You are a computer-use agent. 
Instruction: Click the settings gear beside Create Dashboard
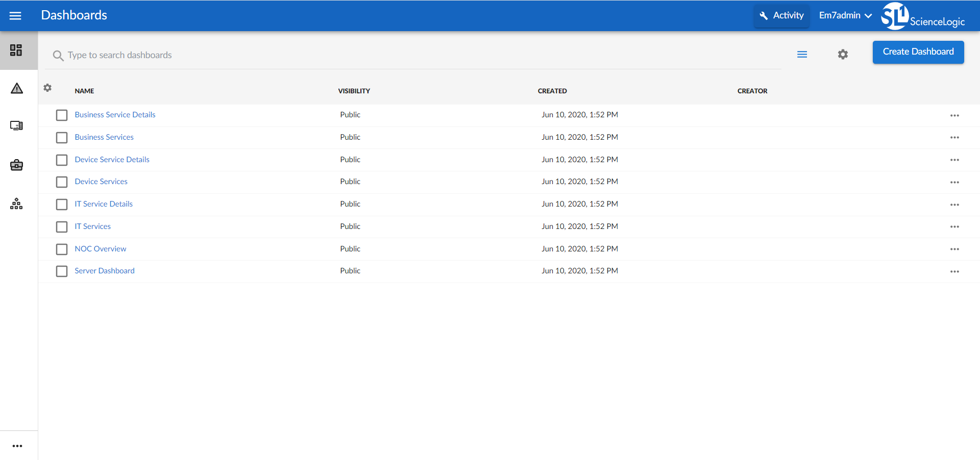click(x=843, y=55)
